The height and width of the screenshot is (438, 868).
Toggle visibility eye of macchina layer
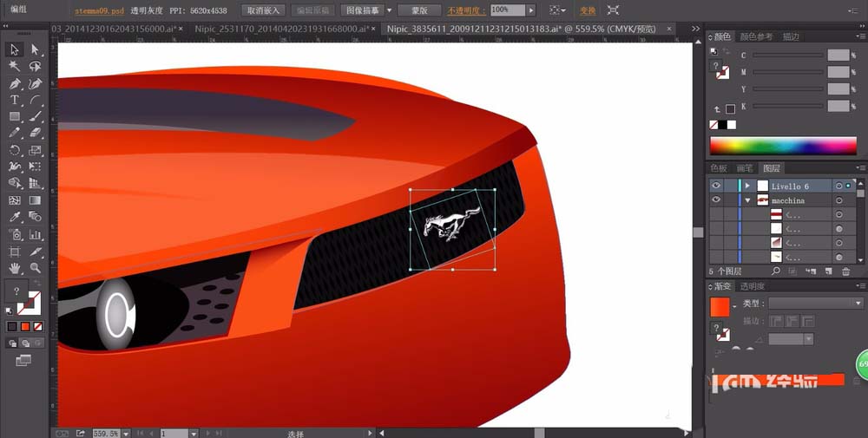716,200
